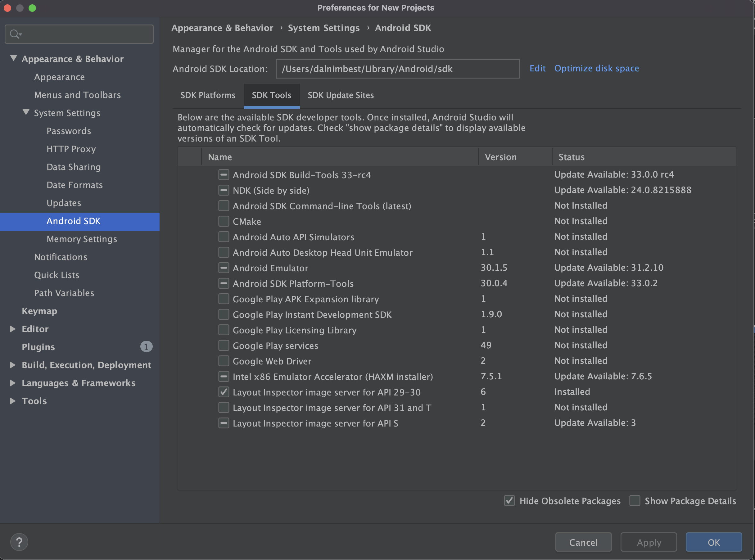Toggle NDK (Side by side) checkbox
The height and width of the screenshot is (560, 755).
coord(224,190)
